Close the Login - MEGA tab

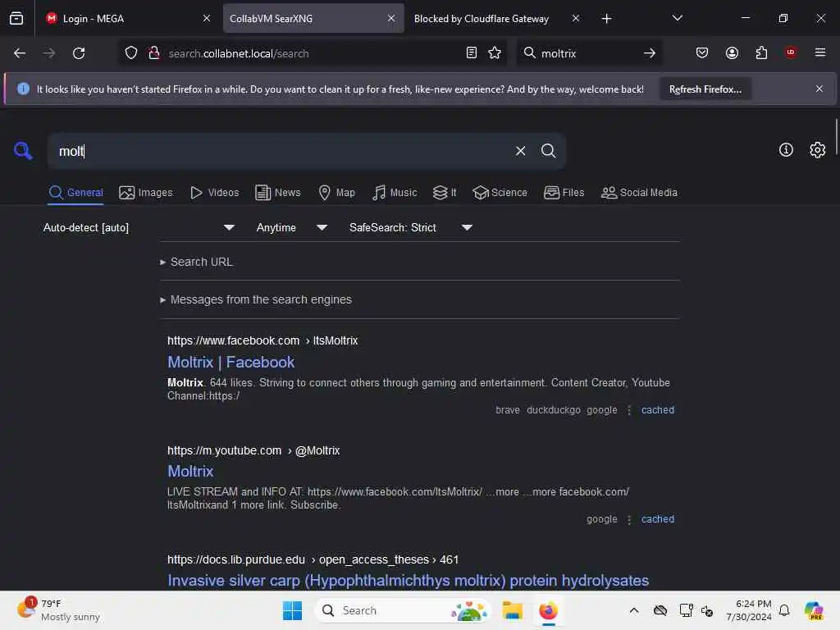point(206,19)
